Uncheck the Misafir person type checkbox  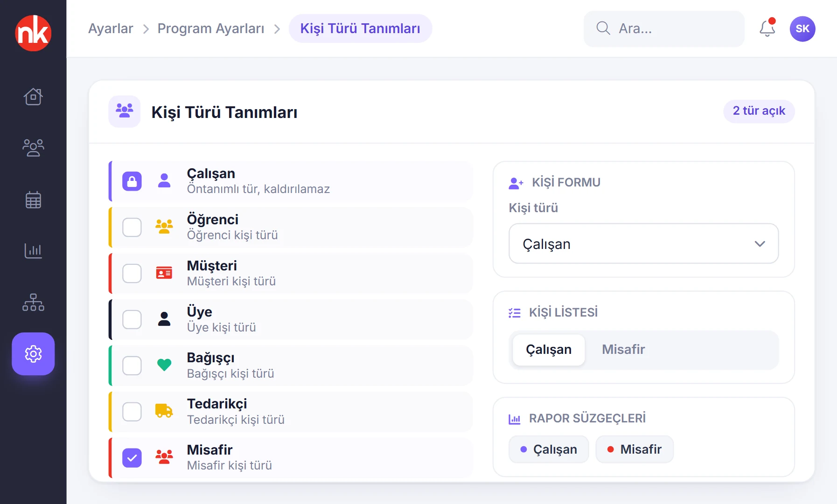pyautogui.click(x=132, y=458)
